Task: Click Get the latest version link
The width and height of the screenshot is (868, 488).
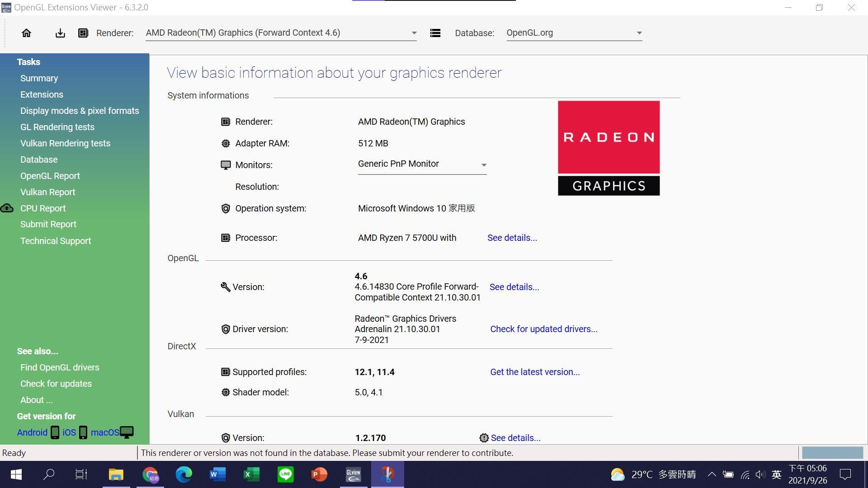Action: [x=535, y=372]
